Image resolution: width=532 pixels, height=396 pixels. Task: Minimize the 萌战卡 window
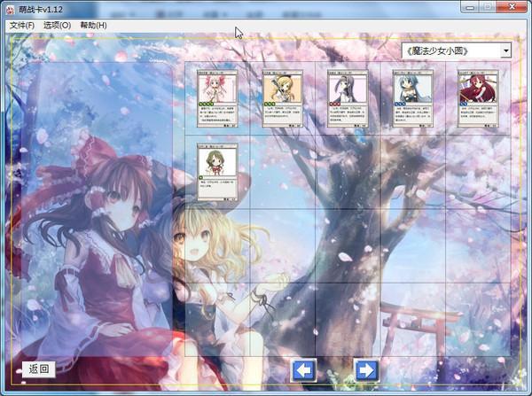point(470,7)
